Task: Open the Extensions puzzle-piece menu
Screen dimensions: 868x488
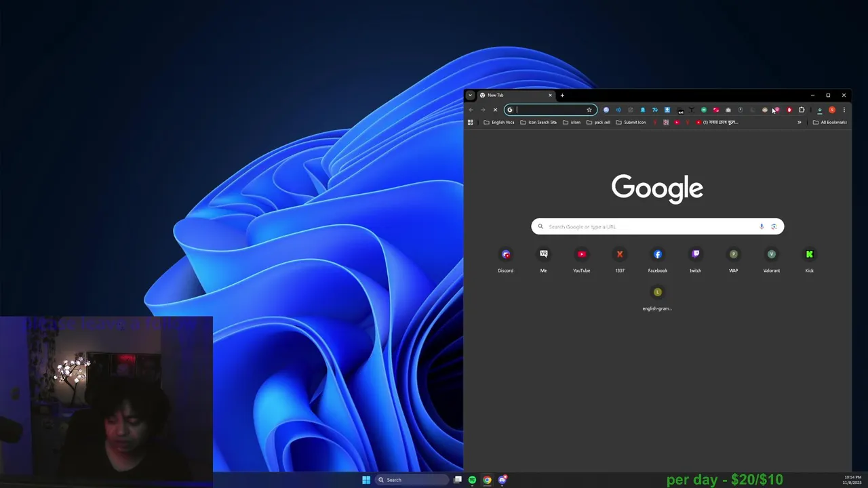Action: 802,110
